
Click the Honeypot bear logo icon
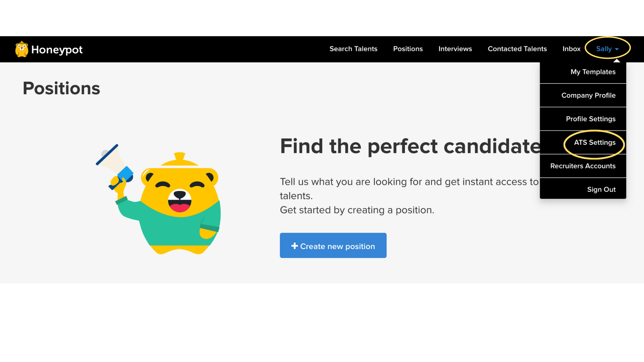click(x=22, y=49)
